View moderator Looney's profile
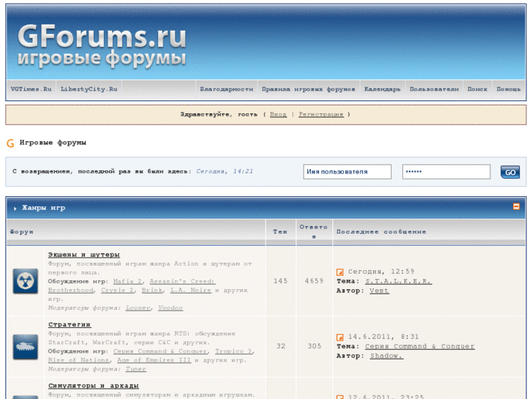The height and width of the screenshot is (399, 532). tap(138, 308)
